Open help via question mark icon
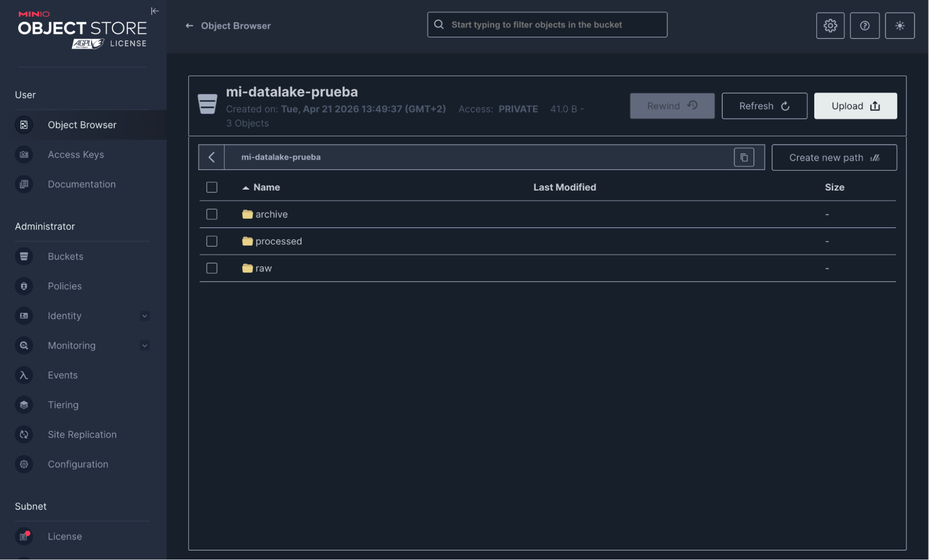The height and width of the screenshot is (560, 929). 864,26
